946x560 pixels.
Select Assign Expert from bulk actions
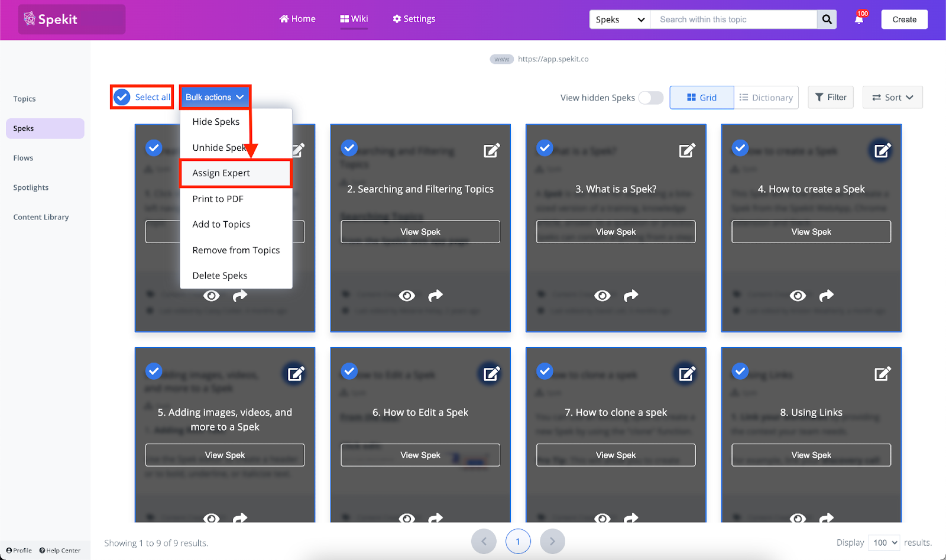[236, 173]
